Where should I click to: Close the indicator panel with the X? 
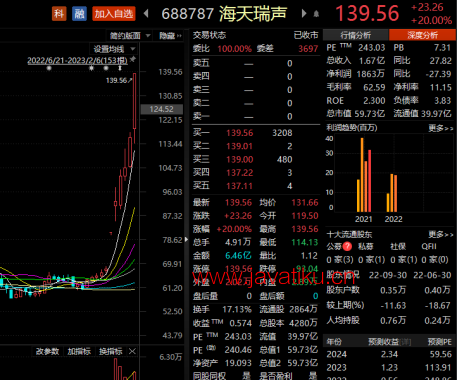[x=132, y=351]
